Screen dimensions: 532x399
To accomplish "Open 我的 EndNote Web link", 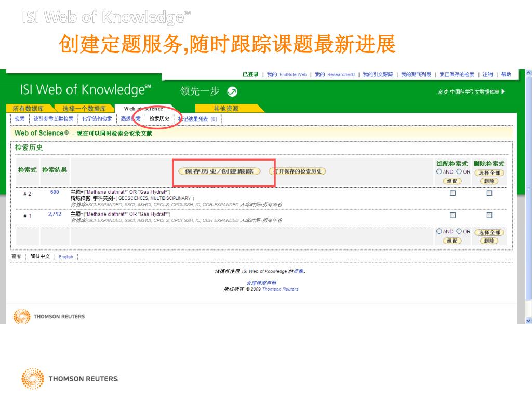I will coord(287,74).
